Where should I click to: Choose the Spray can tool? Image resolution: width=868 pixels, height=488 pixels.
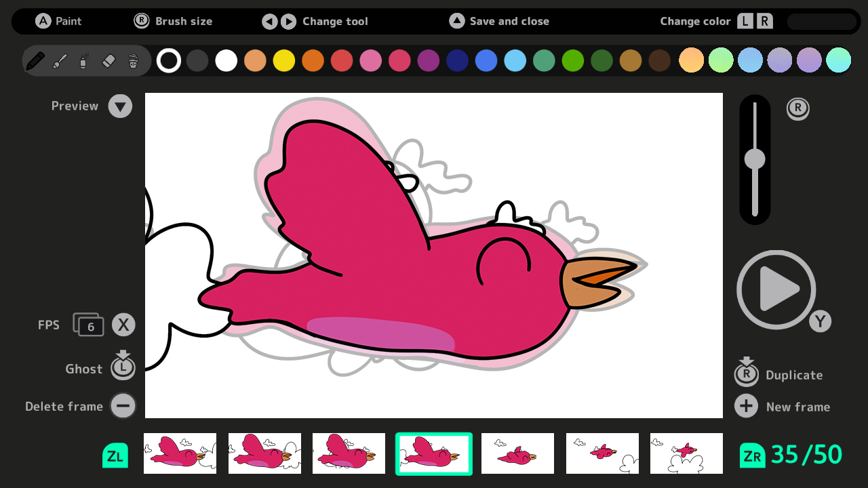click(x=83, y=60)
